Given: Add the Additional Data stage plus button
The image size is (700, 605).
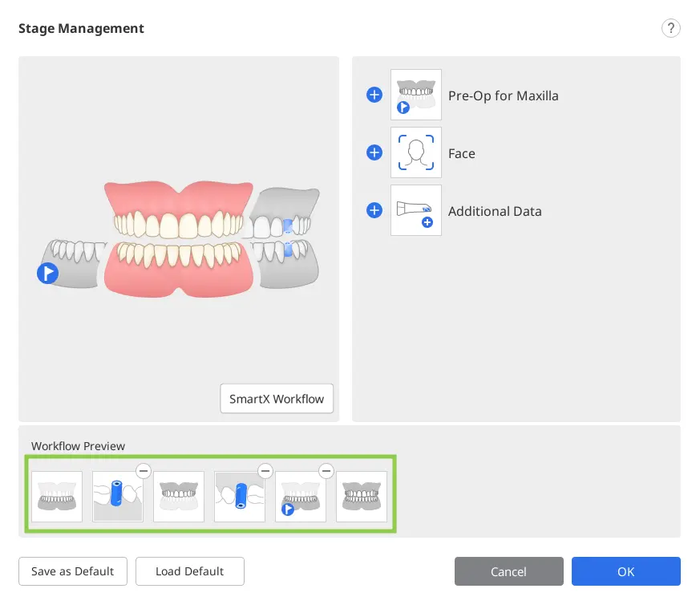Looking at the screenshot, I should pos(374,210).
